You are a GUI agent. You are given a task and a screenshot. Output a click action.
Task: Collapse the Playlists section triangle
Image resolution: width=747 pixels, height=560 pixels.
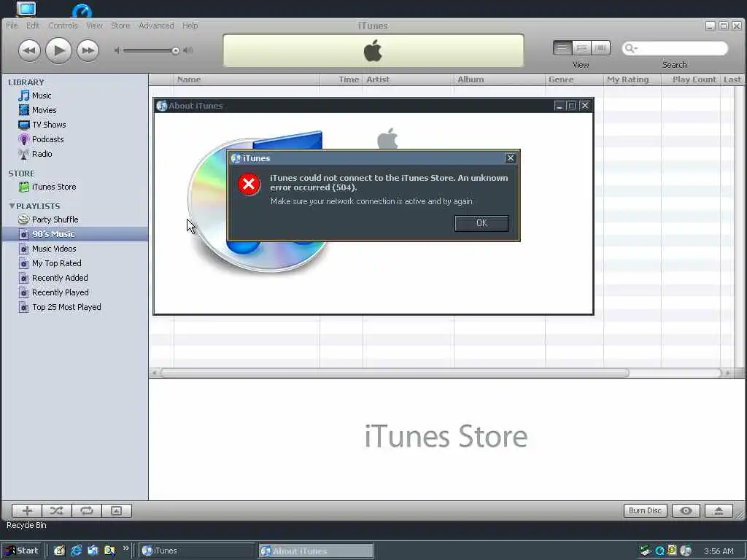(12, 206)
